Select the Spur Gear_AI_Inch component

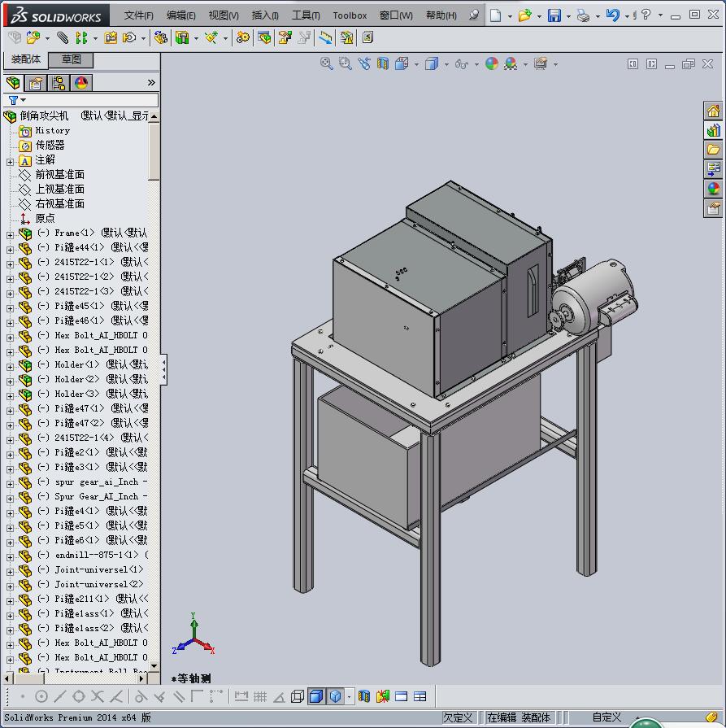click(101, 497)
